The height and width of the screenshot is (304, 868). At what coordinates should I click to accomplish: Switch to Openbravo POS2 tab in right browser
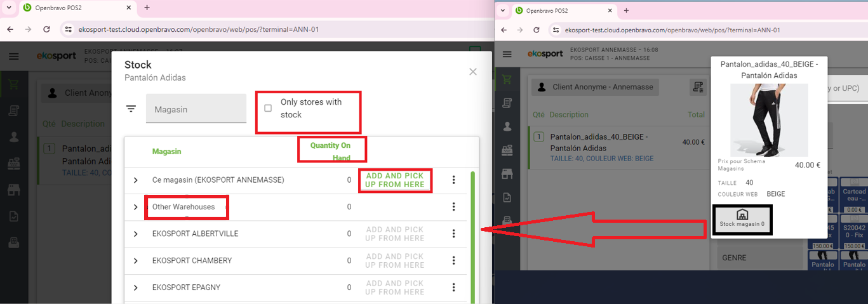[565, 10]
